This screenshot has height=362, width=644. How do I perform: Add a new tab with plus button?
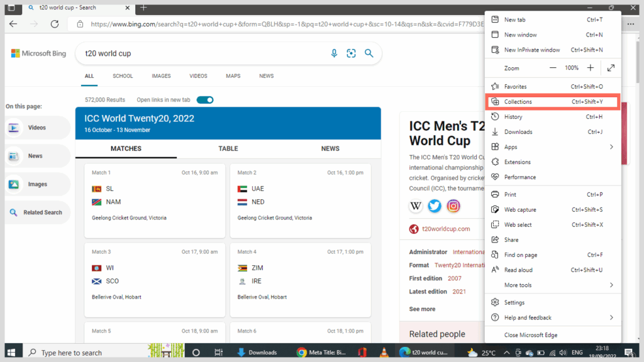click(x=143, y=8)
